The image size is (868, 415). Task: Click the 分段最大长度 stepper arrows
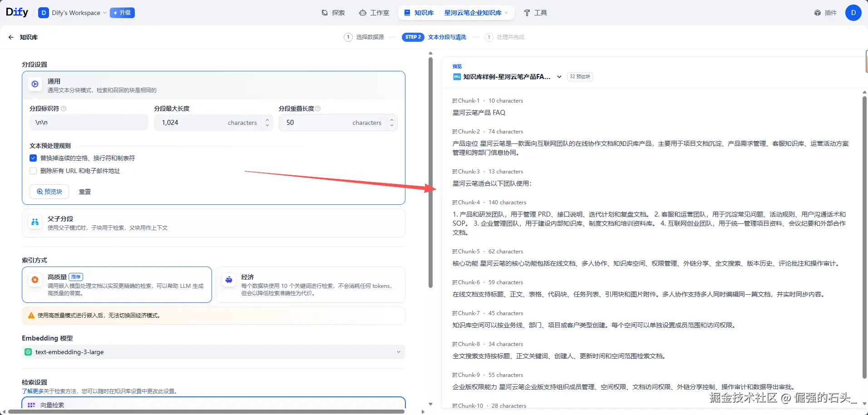click(267, 123)
